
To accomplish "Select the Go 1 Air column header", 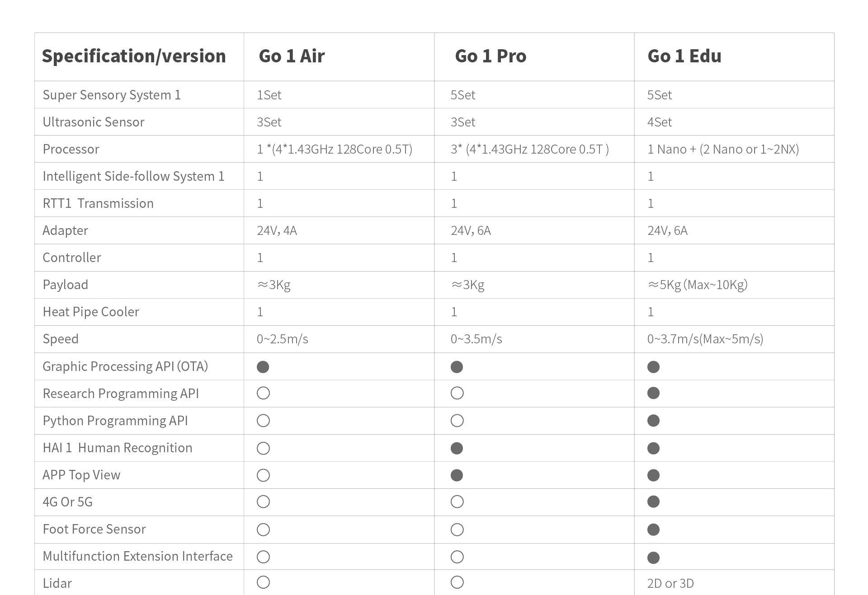I will tap(292, 56).
